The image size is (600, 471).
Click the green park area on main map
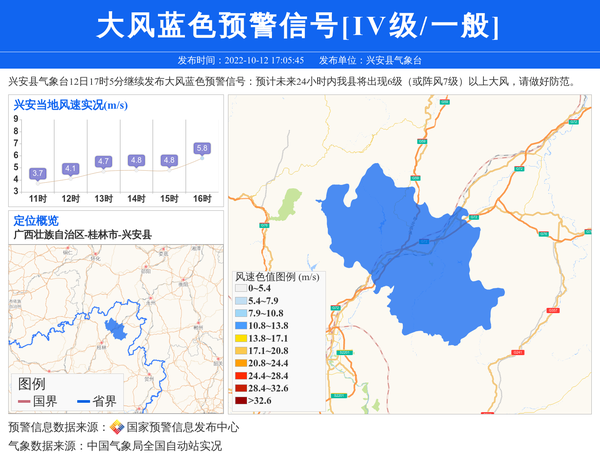pyautogui.click(x=286, y=204)
